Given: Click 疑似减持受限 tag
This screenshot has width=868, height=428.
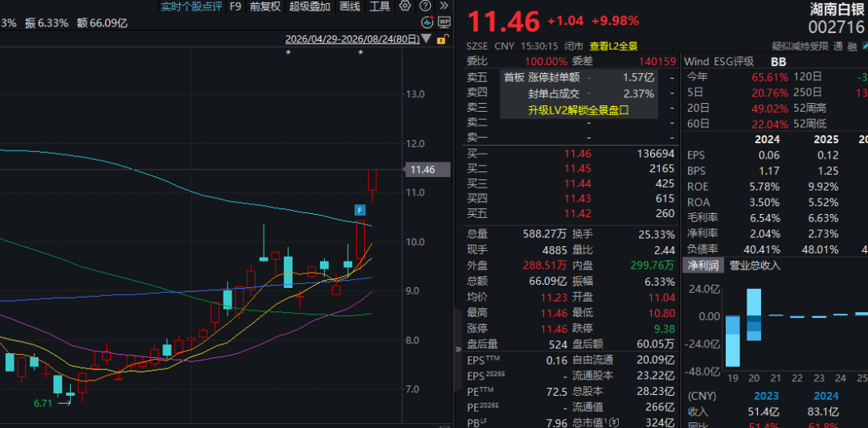Looking at the screenshot, I should tap(800, 47).
